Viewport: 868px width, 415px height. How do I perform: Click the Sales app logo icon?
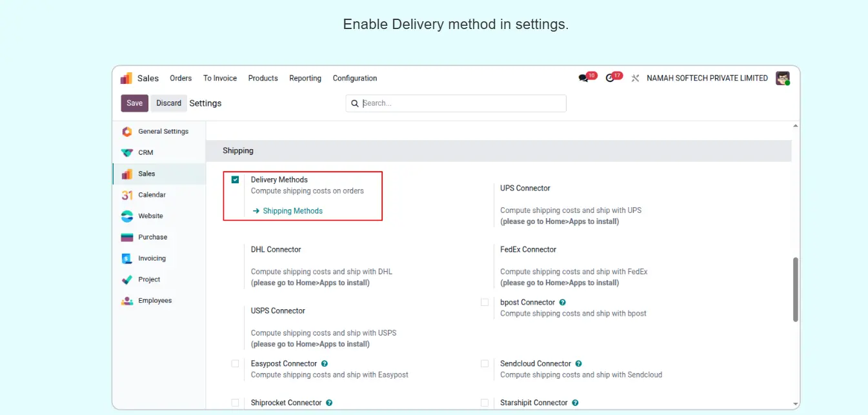[x=126, y=78]
